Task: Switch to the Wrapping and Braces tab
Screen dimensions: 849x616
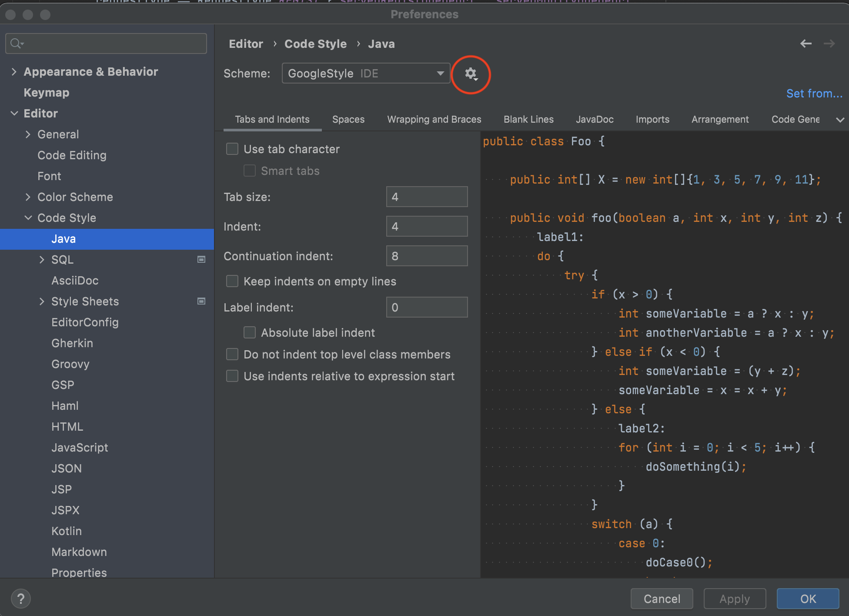Action: tap(434, 120)
